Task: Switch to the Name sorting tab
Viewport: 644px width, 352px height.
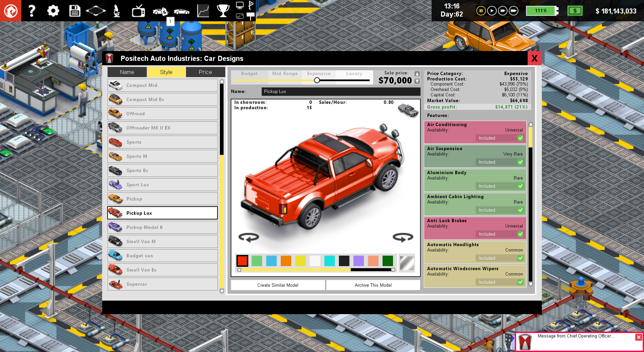Action: pyautogui.click(x=127, y=72)
